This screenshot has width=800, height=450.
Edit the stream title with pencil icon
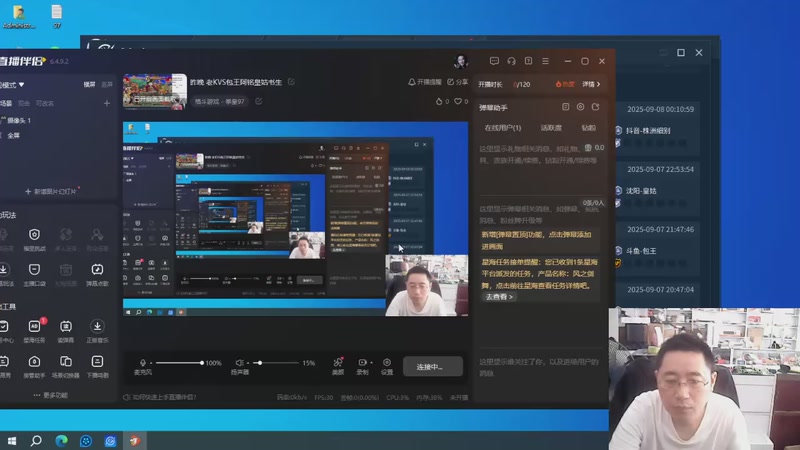291,82
